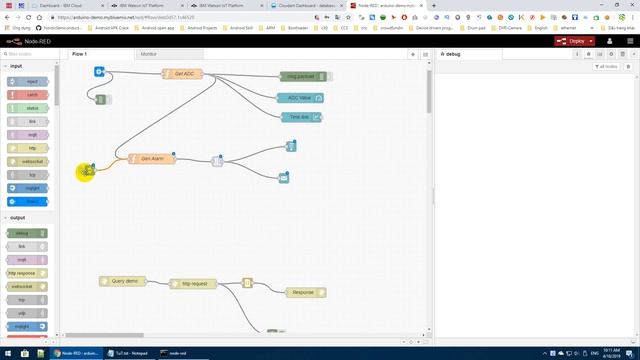Screen dimensions: 640x360
Task: Open the dashboard sidebar chart icon
Action: pyautogui.click(x=600, y=54)
